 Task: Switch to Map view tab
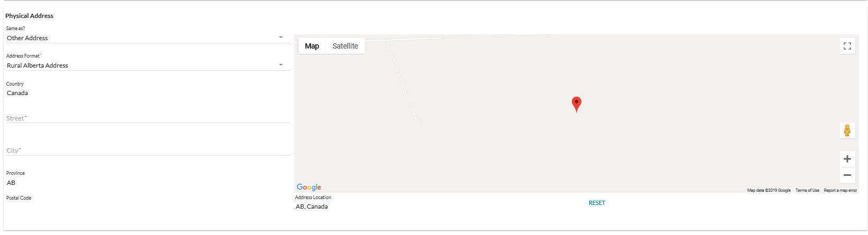(312, 46)
